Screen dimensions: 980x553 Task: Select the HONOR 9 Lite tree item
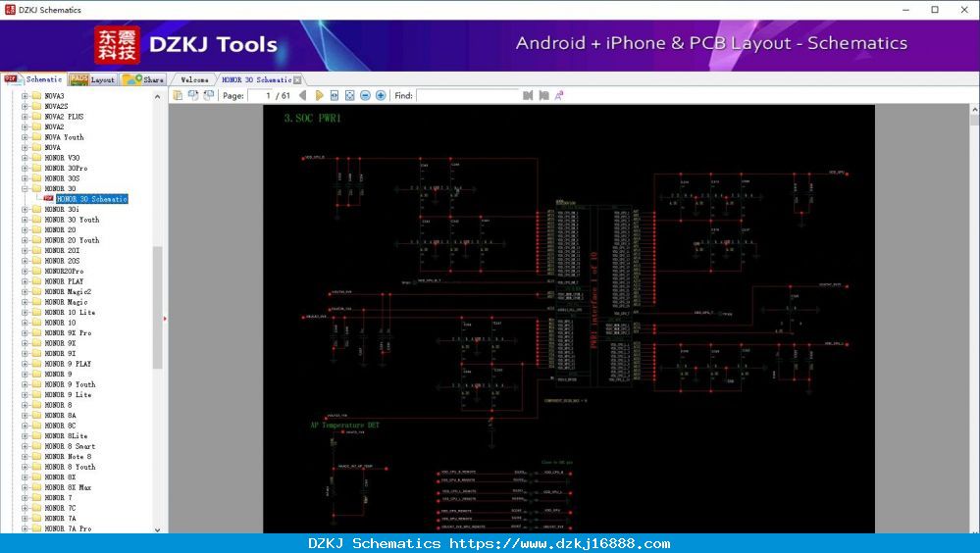68,395
